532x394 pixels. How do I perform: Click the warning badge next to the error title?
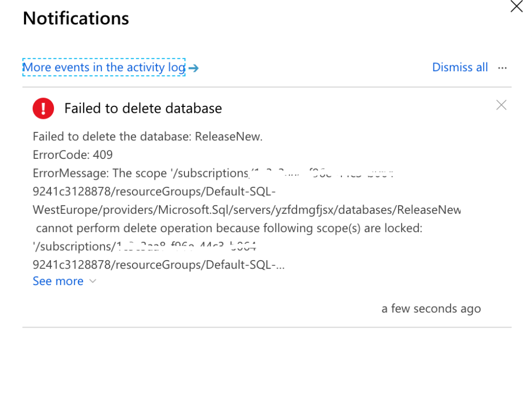click(x=43, y=108)
